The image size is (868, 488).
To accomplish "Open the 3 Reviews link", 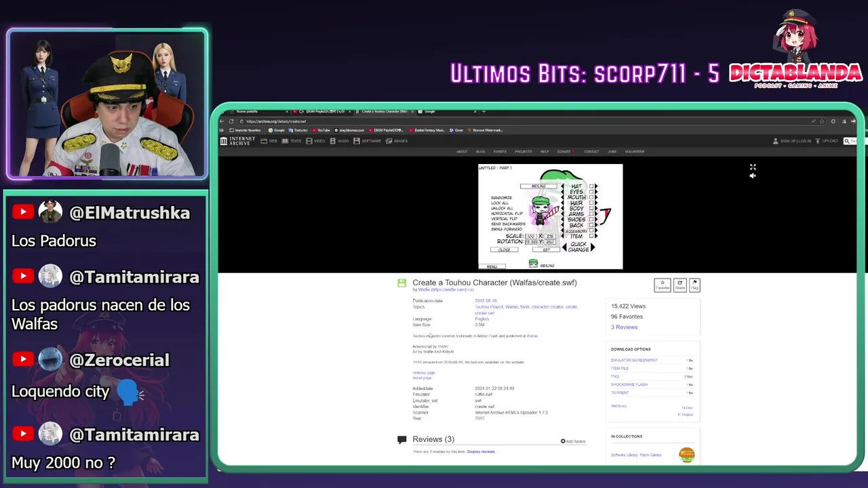I will tap(624, 327).
